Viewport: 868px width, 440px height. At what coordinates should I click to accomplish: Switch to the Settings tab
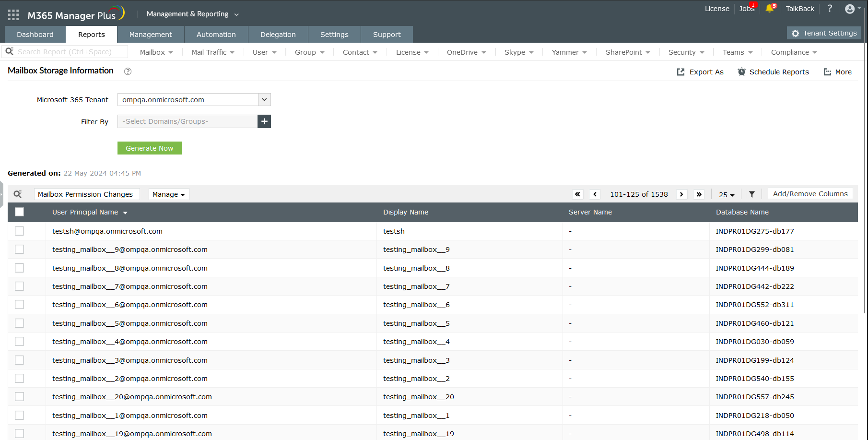click(334, 35)
